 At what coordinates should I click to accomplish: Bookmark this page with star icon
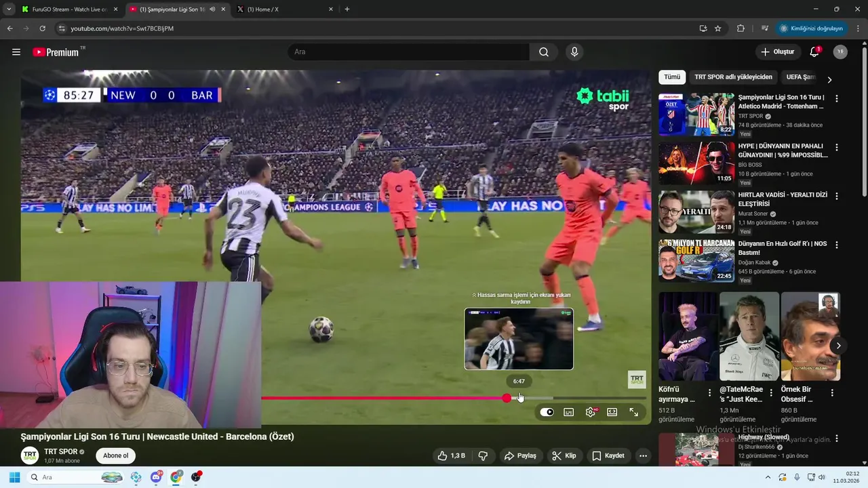tap(718, 28)
